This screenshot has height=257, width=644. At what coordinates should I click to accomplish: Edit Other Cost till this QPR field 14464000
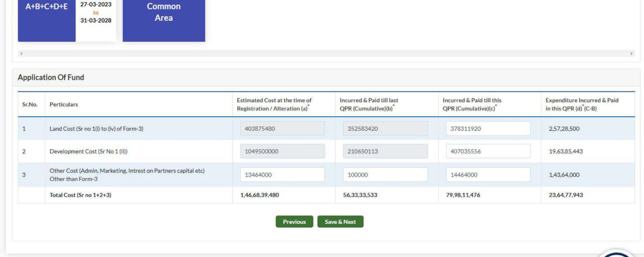488,175
